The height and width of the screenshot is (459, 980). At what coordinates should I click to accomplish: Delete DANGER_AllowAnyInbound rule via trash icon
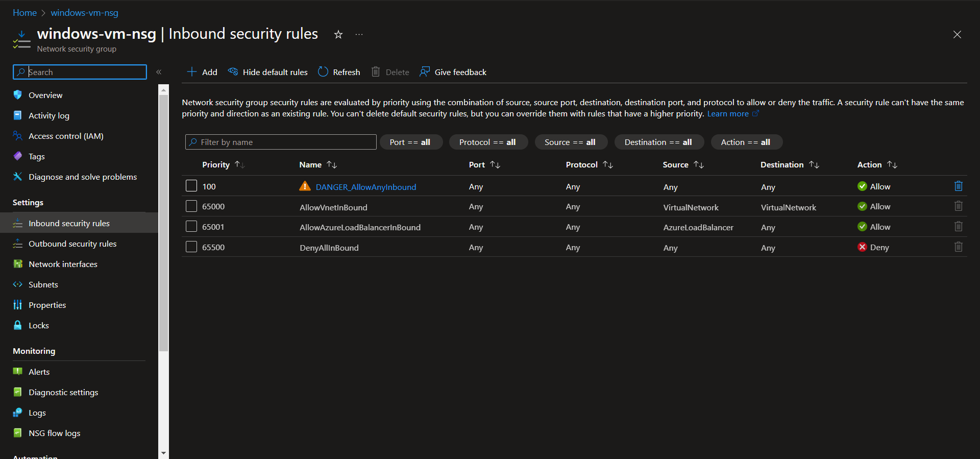coord(959,186)
